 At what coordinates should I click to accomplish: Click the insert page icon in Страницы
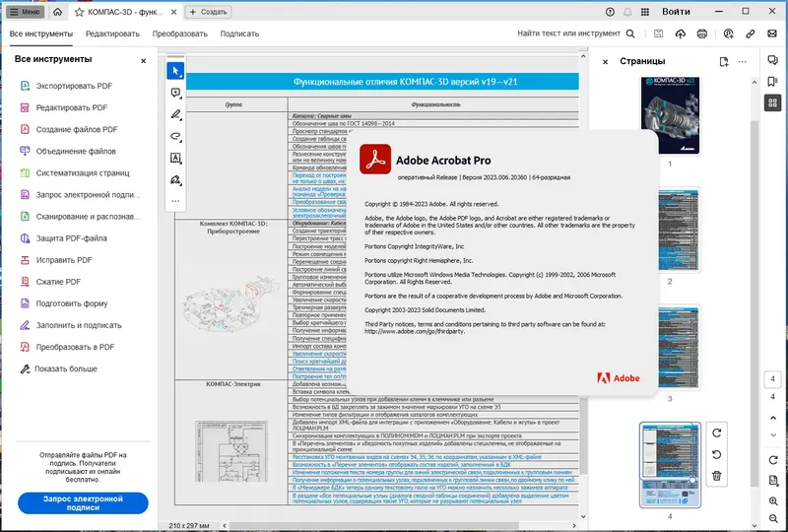pos(724,61)
